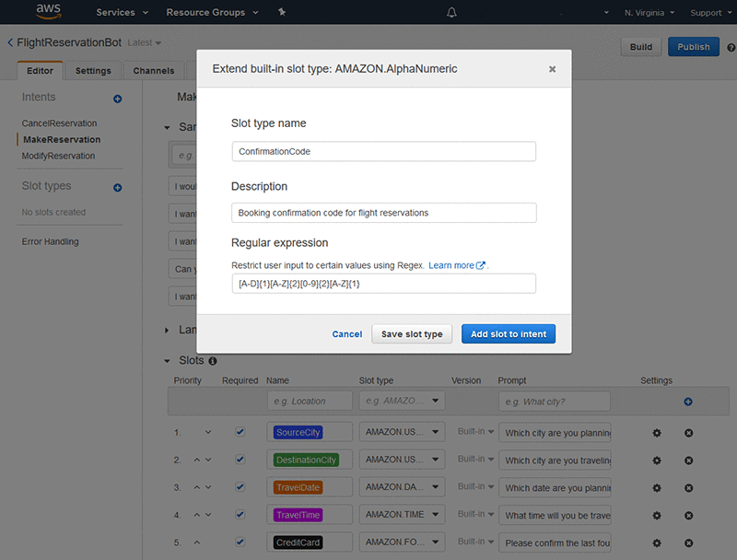The image size is (737, 560).
Task: Move TravelDate slot down in priority
Action: [208, 487]
